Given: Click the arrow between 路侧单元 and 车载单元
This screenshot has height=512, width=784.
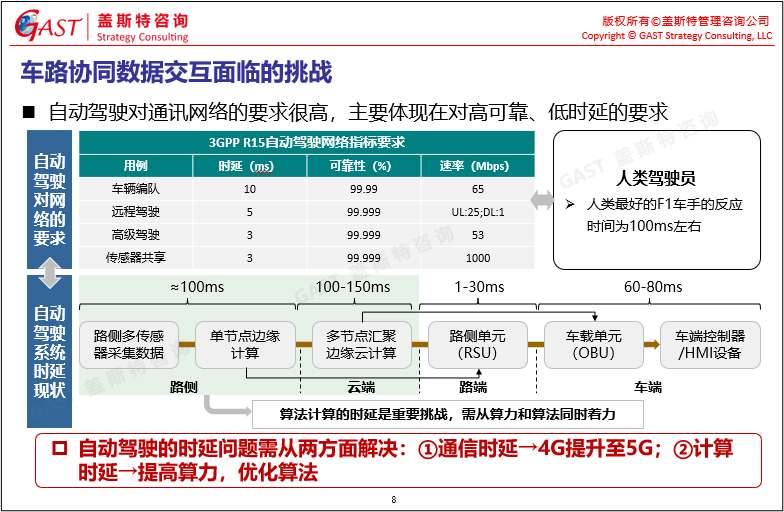Looking at the screenshot, I should coord(535,344).
